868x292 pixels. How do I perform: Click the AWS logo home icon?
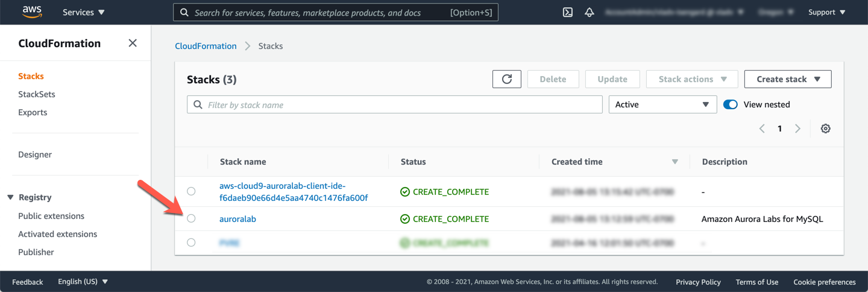[31, 11]
